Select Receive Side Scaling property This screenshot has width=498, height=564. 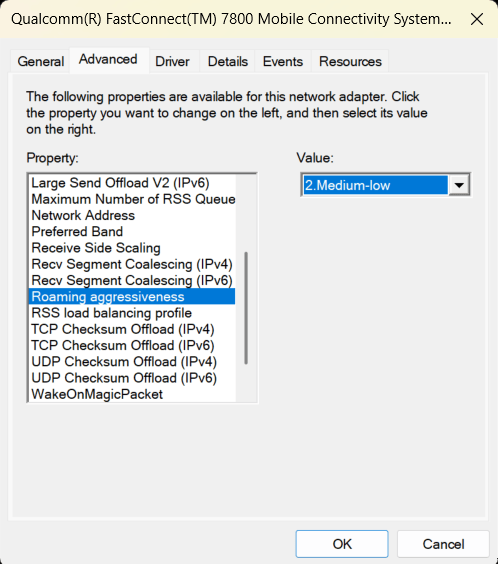tap(132, 248)
